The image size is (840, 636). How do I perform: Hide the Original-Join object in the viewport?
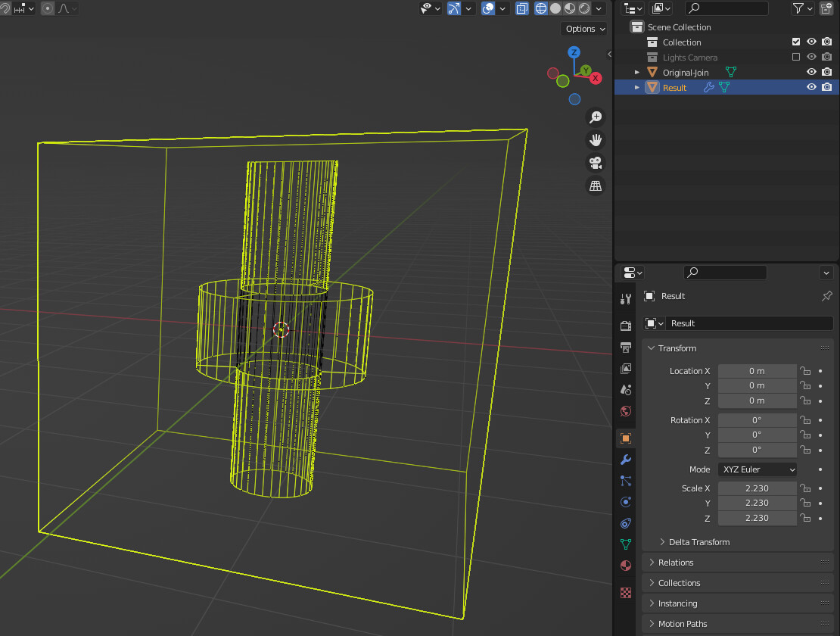tap(811, 72)
